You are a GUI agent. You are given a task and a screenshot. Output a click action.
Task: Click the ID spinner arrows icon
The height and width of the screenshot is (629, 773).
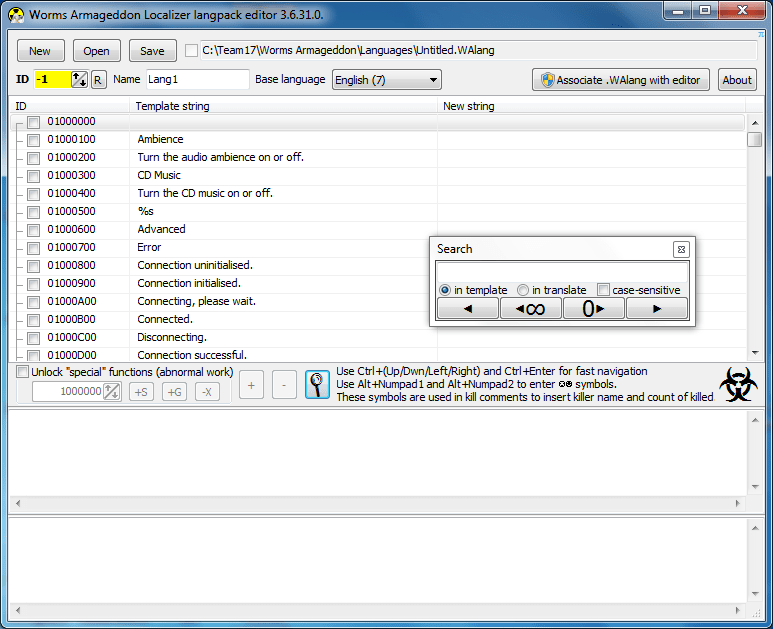(79, 79)
